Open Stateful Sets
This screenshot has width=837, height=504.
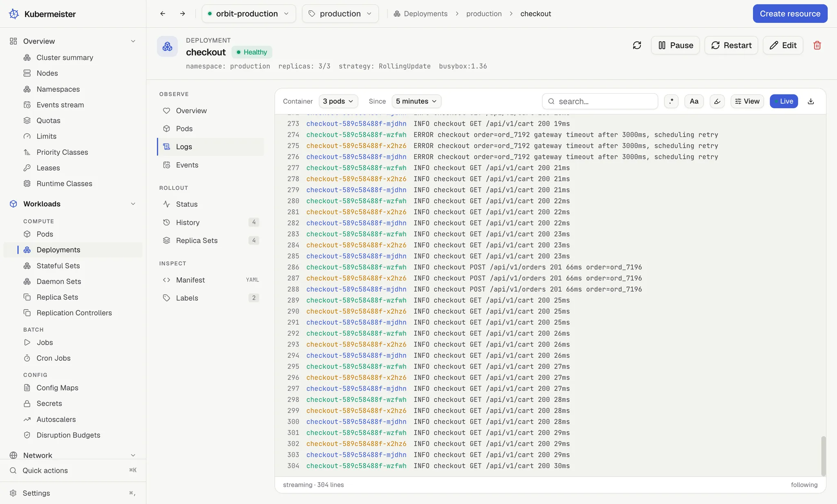coord(58,266)
